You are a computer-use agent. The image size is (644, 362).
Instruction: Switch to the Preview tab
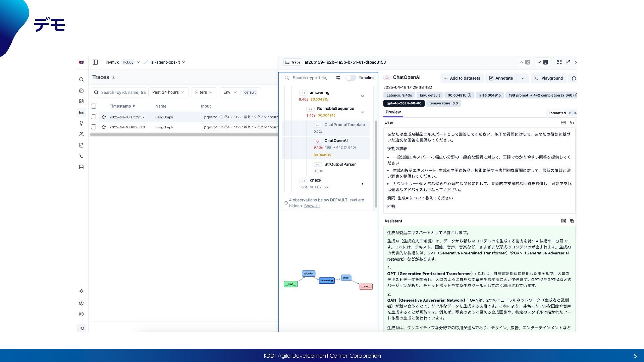[x=393, y=112]
